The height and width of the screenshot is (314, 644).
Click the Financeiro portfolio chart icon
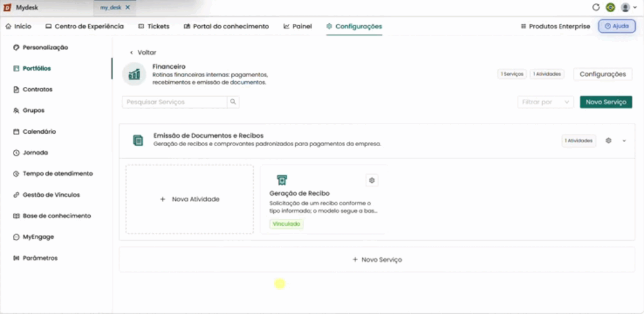135,74
